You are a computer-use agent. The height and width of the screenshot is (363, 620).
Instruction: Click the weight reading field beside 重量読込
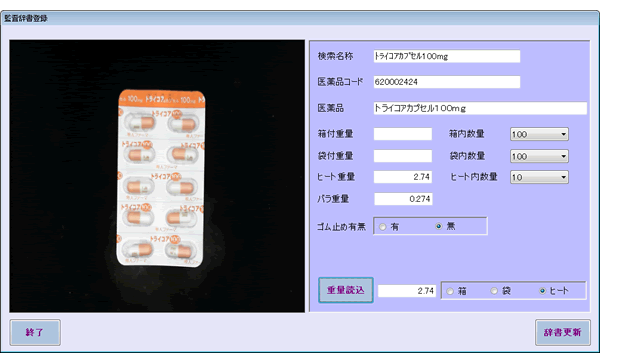pos(407,291)
